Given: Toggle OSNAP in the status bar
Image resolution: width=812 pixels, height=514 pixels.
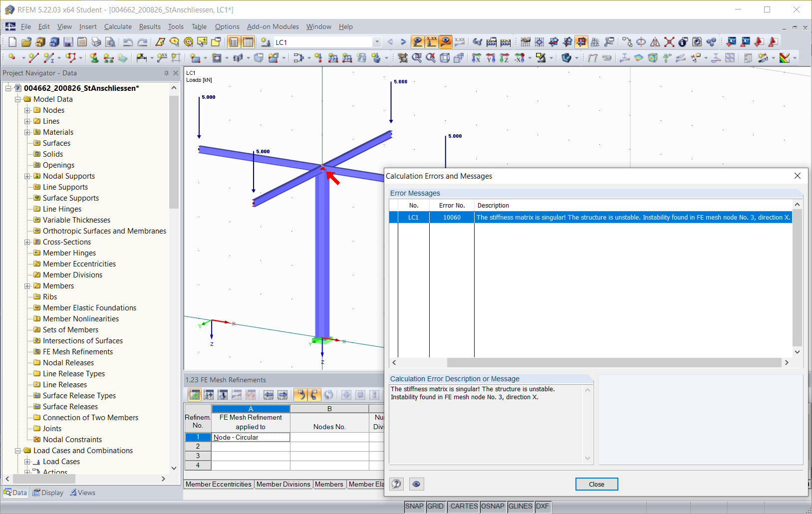Looking at the screenshot, I should (493, 507).
